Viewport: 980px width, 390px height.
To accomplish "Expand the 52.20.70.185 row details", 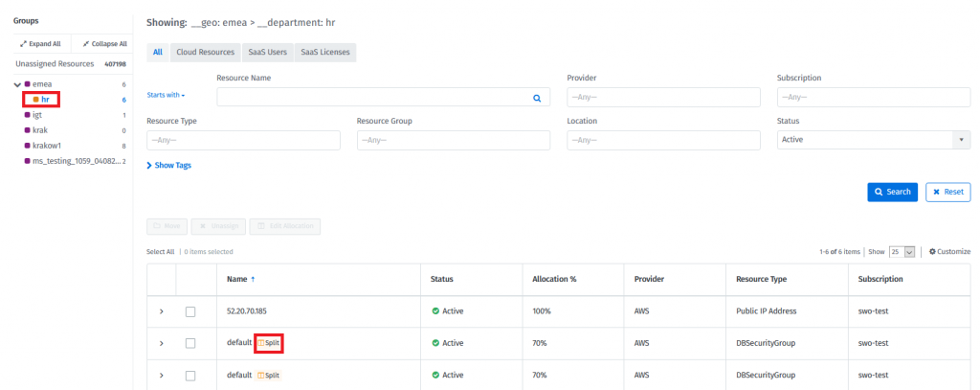I will (x=161, y=311).
